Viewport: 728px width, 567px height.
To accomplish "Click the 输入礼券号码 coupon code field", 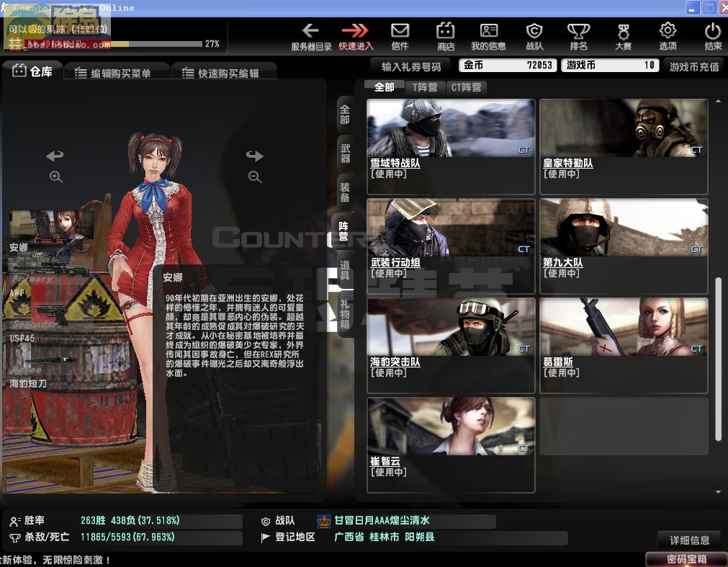I will (411, 67).
